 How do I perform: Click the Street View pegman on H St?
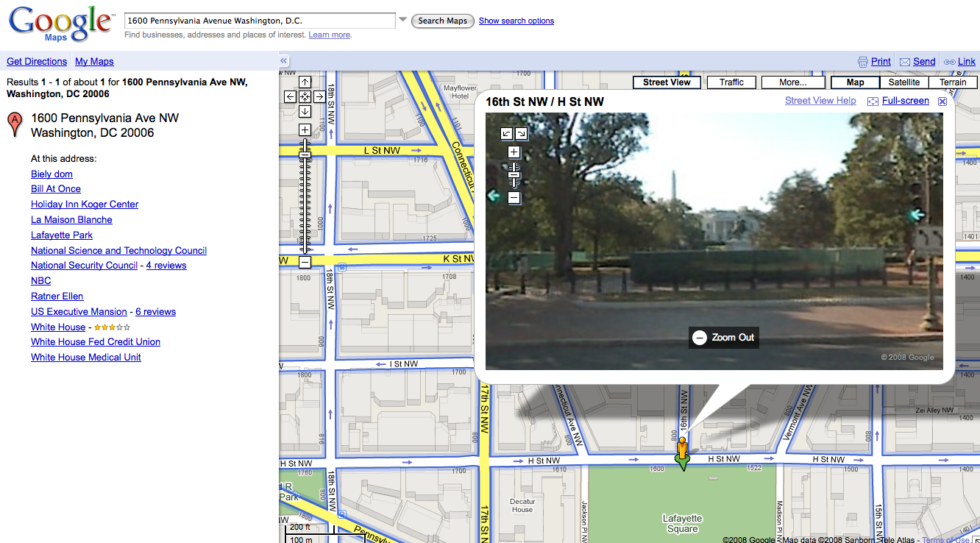(x=683, y=451)
